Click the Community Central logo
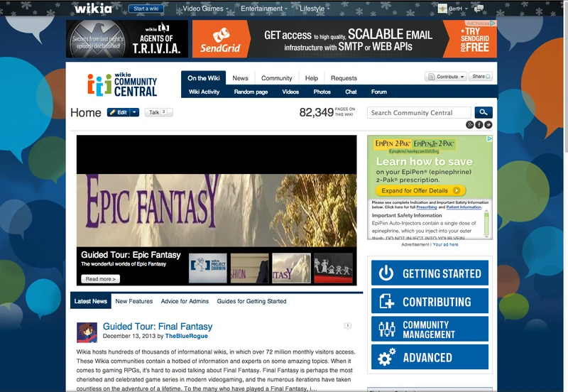This screenshot has height=392, width=568. click(x=123, y=85)
